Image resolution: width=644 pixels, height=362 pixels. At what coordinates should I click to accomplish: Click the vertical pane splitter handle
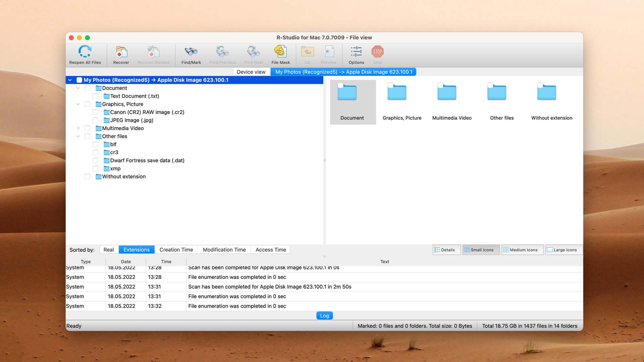click(324, 160)
